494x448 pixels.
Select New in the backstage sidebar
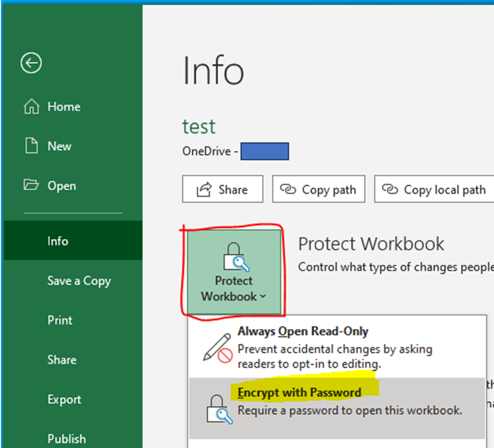(x=73, y=146)
